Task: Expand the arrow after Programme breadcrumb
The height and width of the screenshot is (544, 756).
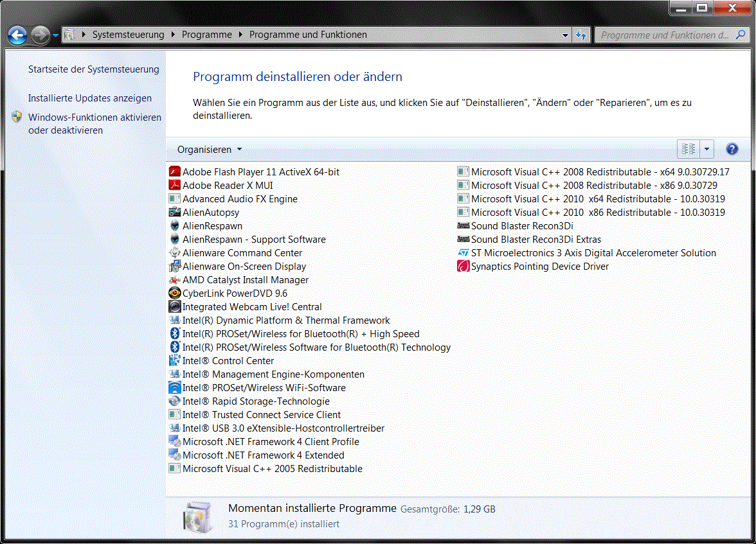Action: (240, 35)
